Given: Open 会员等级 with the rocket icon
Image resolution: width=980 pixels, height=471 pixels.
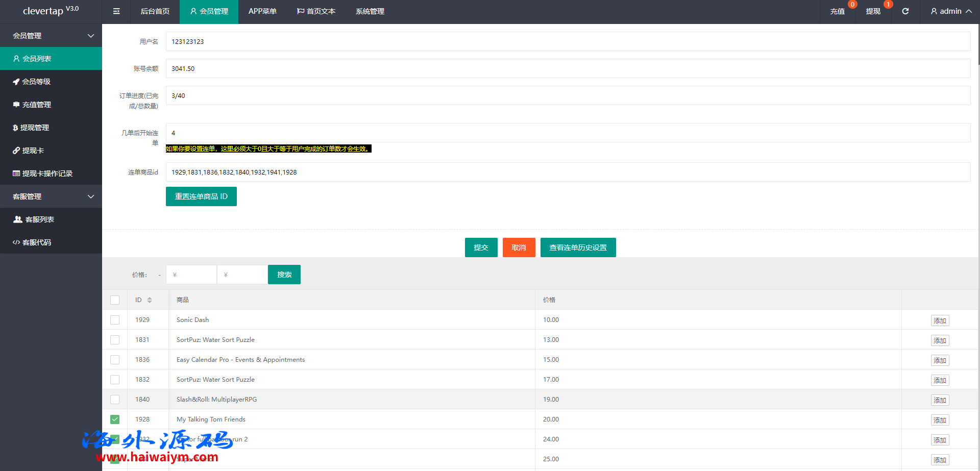Looking at the screenshot, I should (36, 82).
